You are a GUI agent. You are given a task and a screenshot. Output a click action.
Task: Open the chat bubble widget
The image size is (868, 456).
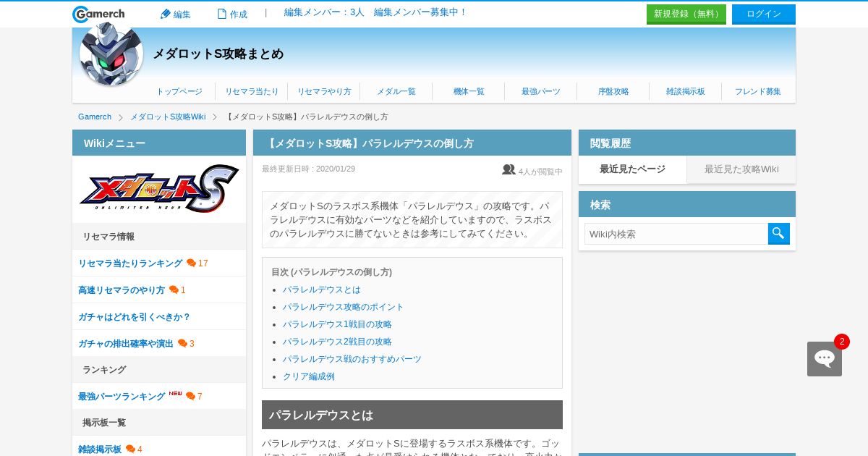tap(825, 359)
